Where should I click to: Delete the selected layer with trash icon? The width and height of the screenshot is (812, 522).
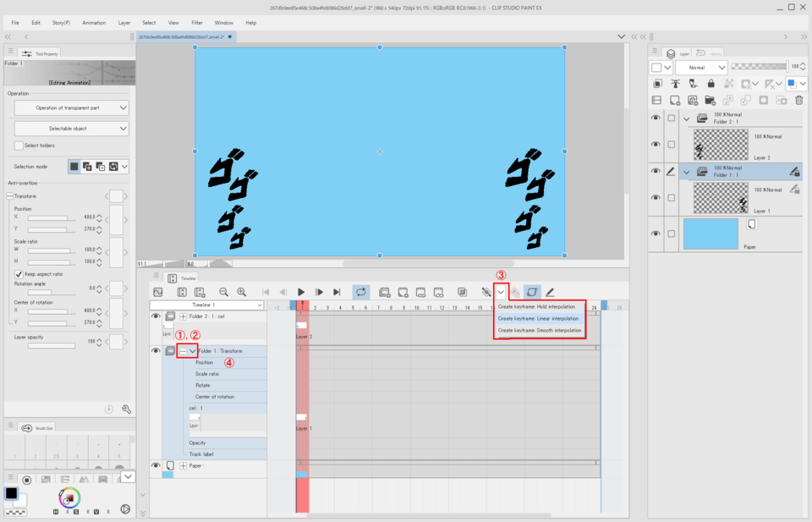point(798,100)
